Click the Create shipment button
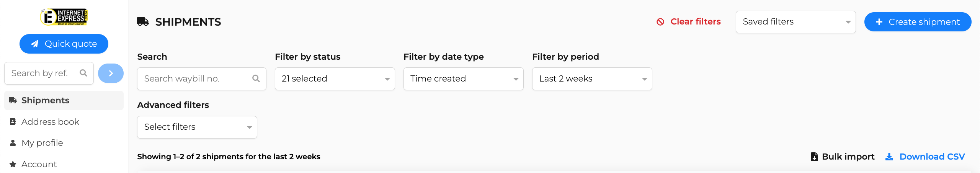 918,22
